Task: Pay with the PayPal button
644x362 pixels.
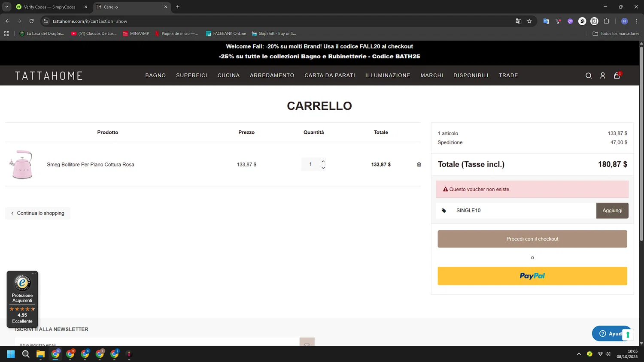Action: (532, 276)
